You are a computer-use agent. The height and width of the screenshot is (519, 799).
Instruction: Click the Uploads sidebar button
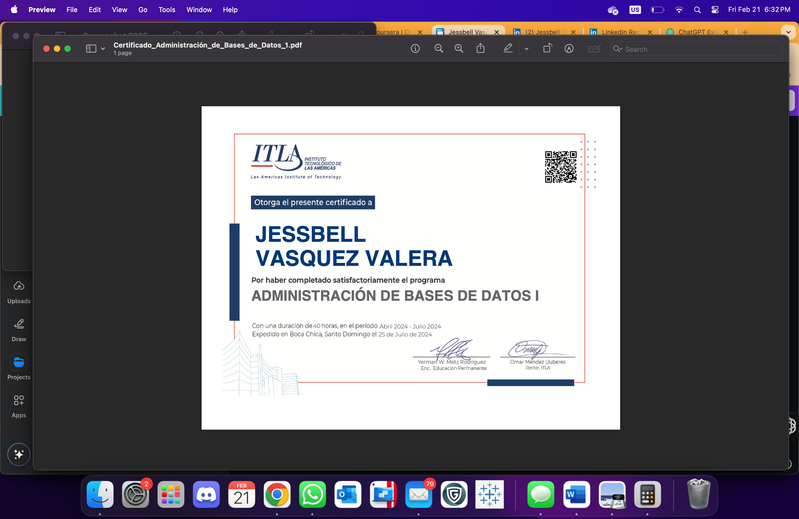point(19,292)
